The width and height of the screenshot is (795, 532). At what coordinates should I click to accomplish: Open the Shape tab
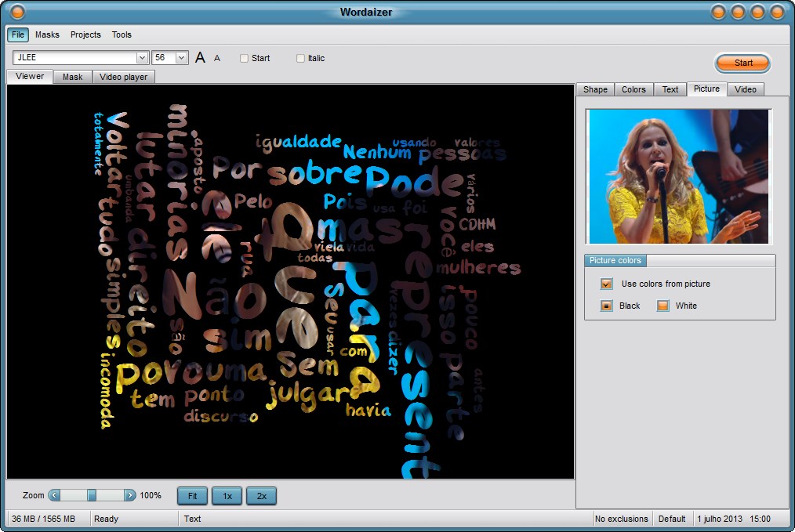pyautogui.click(x=595, y=89)
